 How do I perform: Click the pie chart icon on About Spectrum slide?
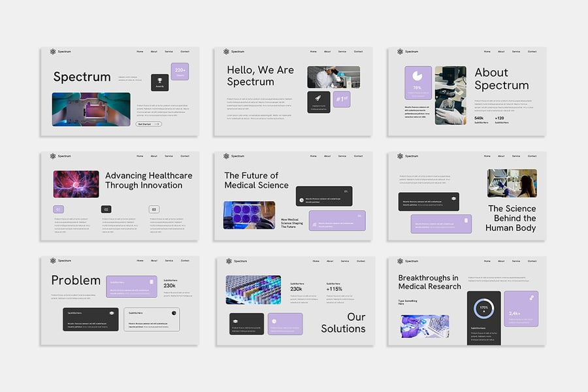click(417, 76)
